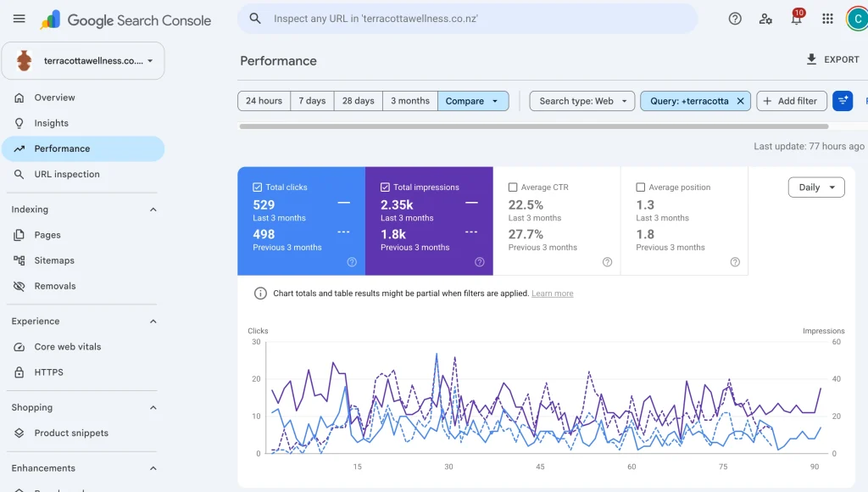Click the info icon beside chart totals notice

click(260, 294)
